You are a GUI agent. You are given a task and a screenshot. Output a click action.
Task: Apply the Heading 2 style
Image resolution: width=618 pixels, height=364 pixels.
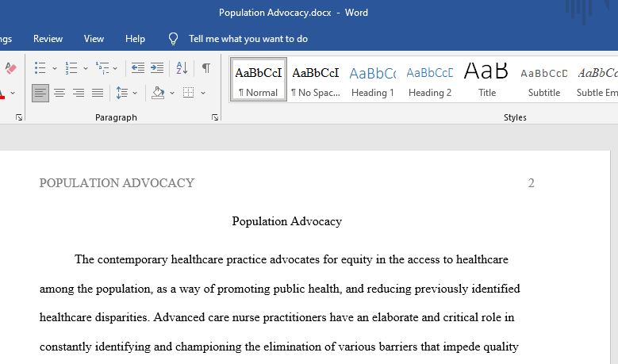tap(430, 79)
